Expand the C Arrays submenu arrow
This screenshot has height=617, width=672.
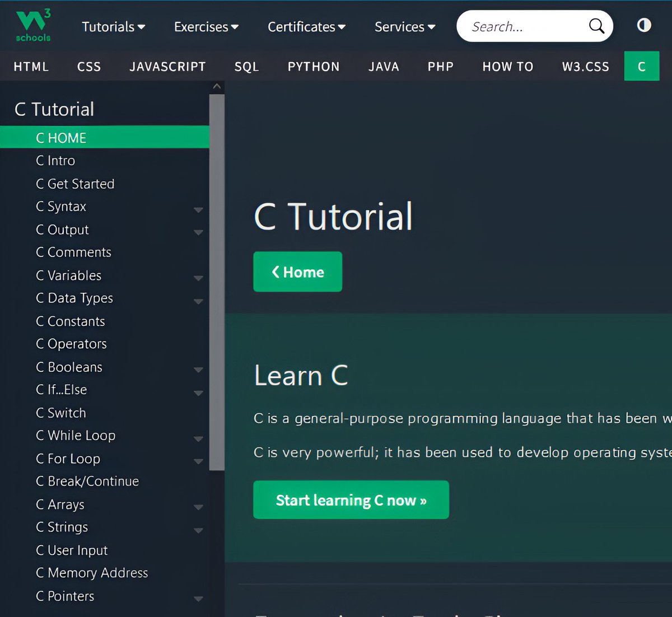tap(198, 507)
